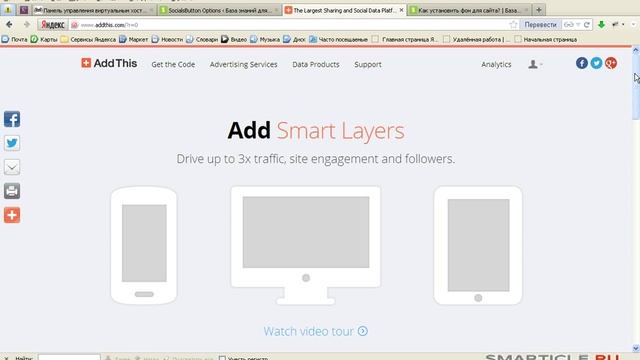Switch to SocialsButton Options tab
The image size is (640, 360).
219,10
